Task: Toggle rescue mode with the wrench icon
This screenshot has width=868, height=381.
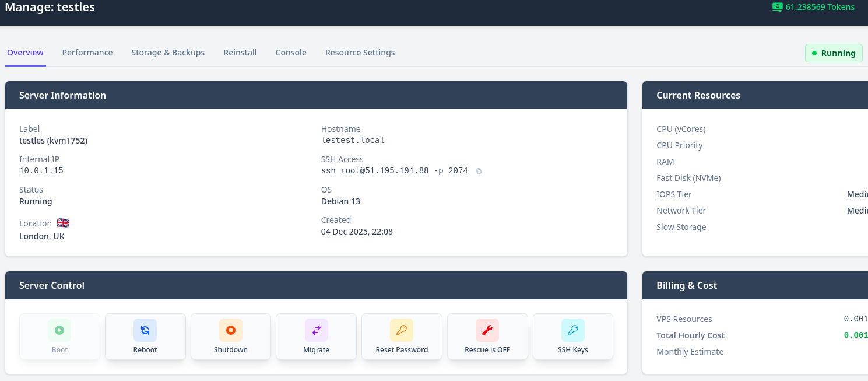Action: (x=487, y=330)
